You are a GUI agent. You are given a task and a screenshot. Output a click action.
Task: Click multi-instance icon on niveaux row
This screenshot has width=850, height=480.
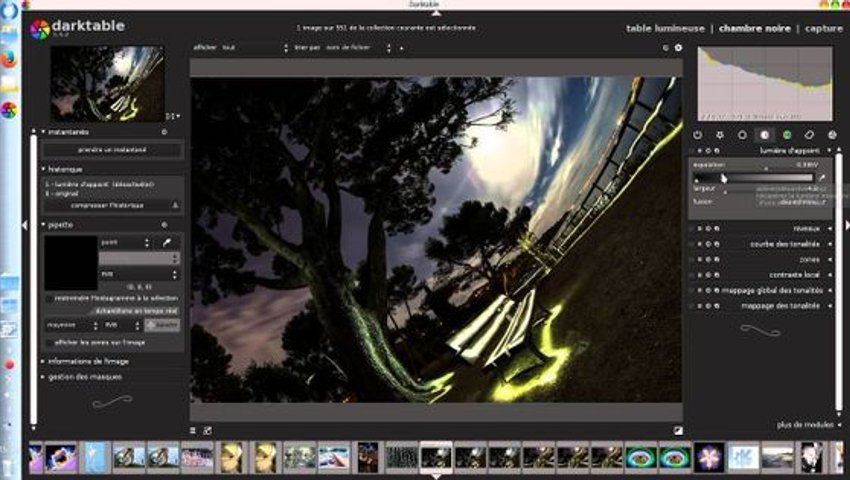(699, 229)
